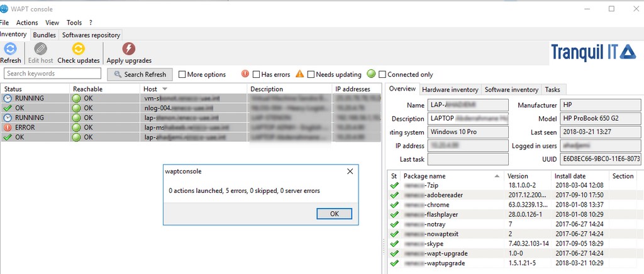The height and width of the screenshot is (274, 644).
Task: Click the Tranquil IT logo
Action: (x=593, y=52)
